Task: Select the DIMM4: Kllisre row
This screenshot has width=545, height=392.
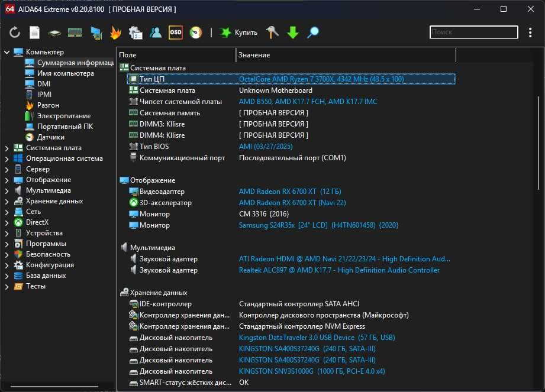Action: click(x=291, y=135)
